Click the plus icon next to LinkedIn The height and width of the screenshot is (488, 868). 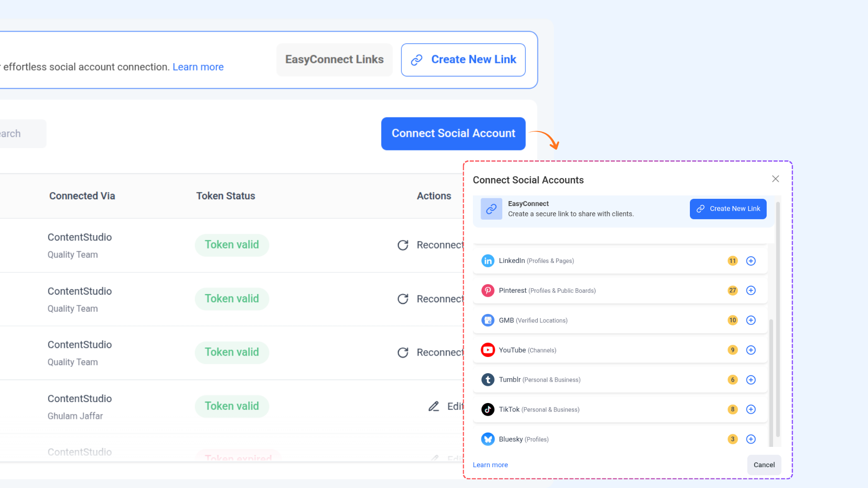point(751,261)
